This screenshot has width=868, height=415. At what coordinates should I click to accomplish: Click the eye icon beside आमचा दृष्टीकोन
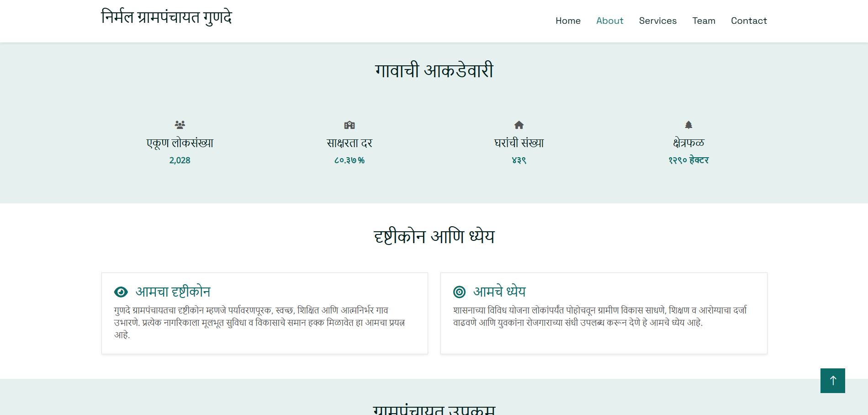point(121,292)
